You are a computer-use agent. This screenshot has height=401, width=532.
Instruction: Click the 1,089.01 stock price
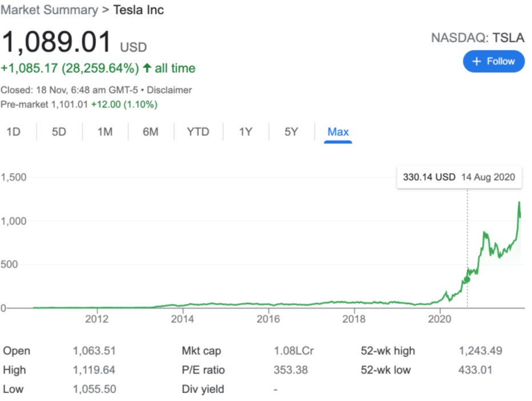[x=57, y=42]
